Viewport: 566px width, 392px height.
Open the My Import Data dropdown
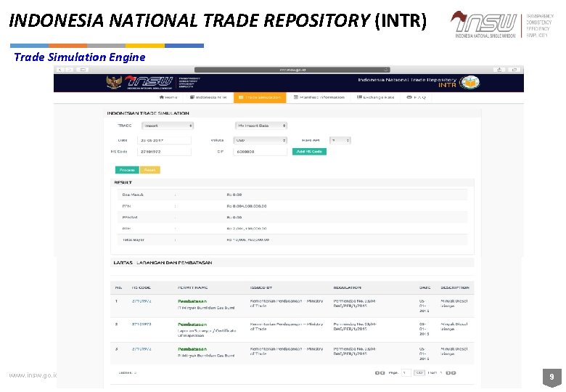(261, 126)
